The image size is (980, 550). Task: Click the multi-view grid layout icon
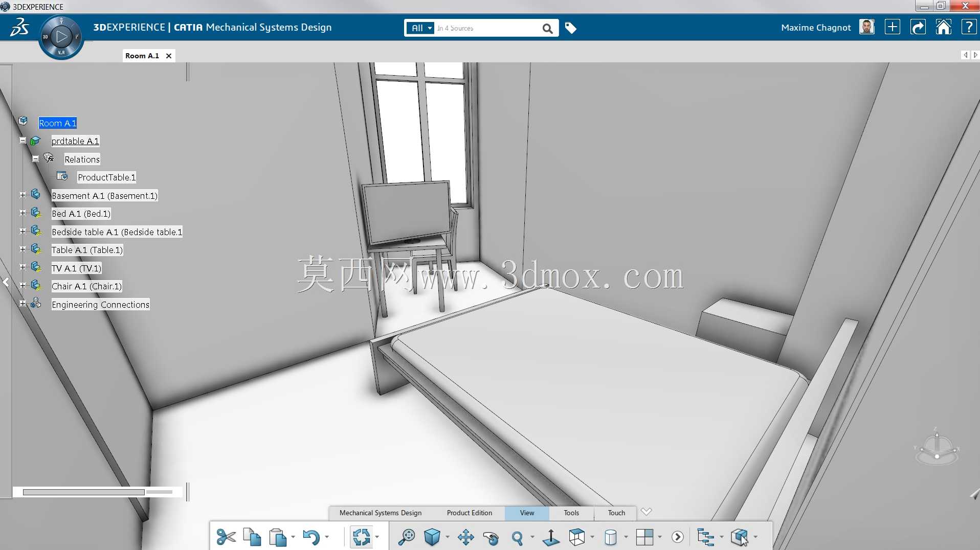click(644, 537)
